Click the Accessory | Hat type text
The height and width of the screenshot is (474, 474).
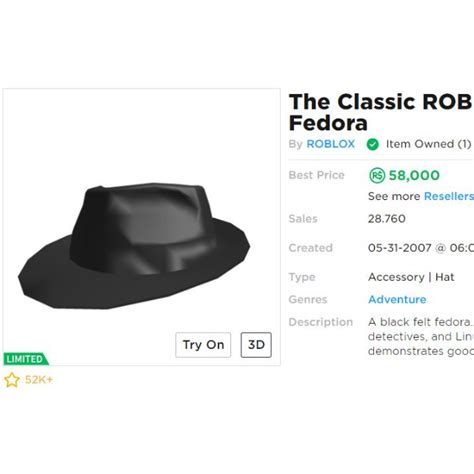click(411, 277)
